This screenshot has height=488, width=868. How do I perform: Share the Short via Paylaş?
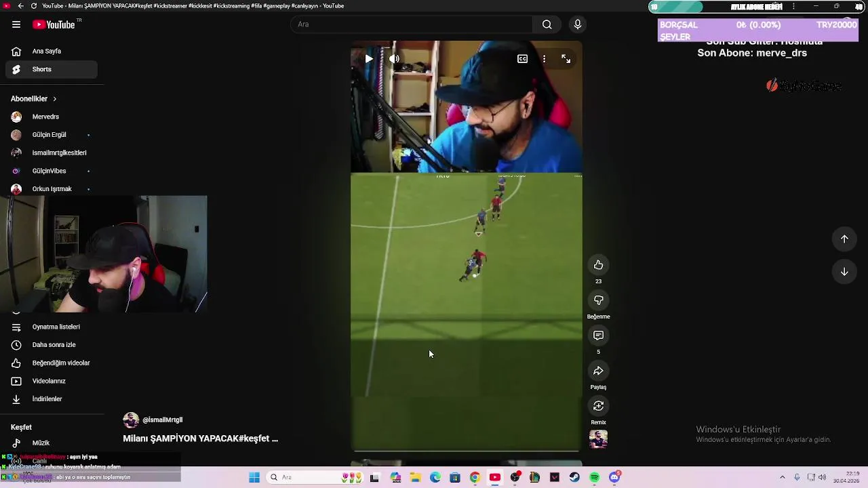(x=598, y=371)
